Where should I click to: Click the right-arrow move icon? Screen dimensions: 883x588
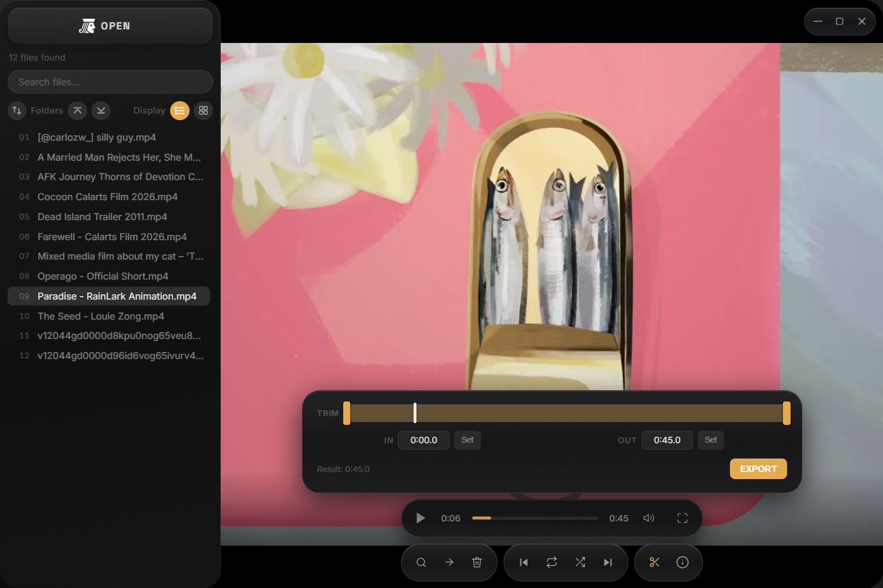449,563
